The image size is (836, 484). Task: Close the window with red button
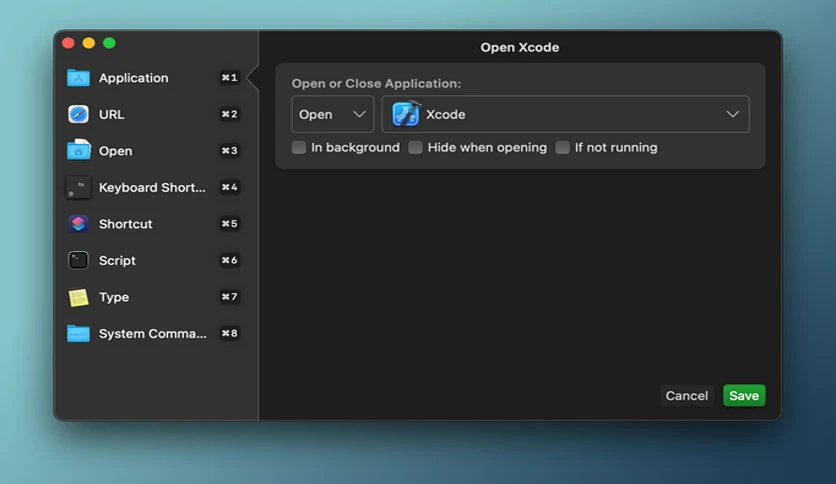pos(68,43)
